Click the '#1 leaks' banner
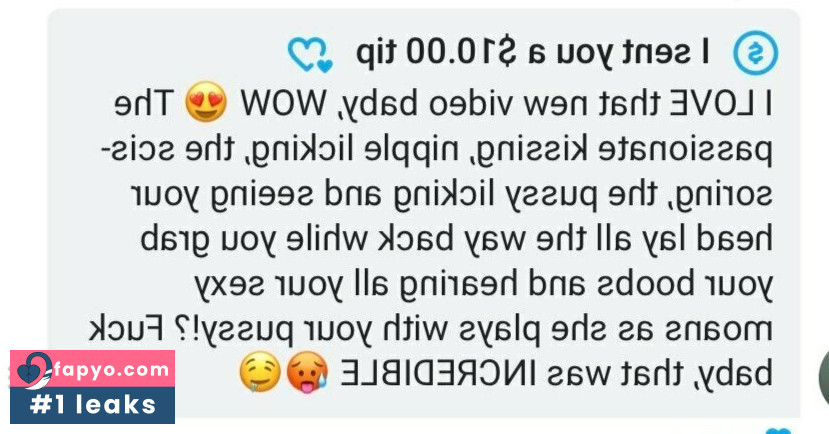 (93, 405)
